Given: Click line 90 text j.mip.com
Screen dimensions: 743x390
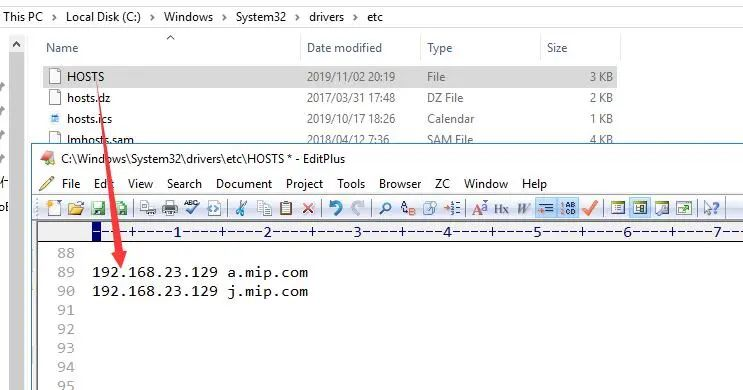Looking at the screenshot, I should tap(268, 291).
